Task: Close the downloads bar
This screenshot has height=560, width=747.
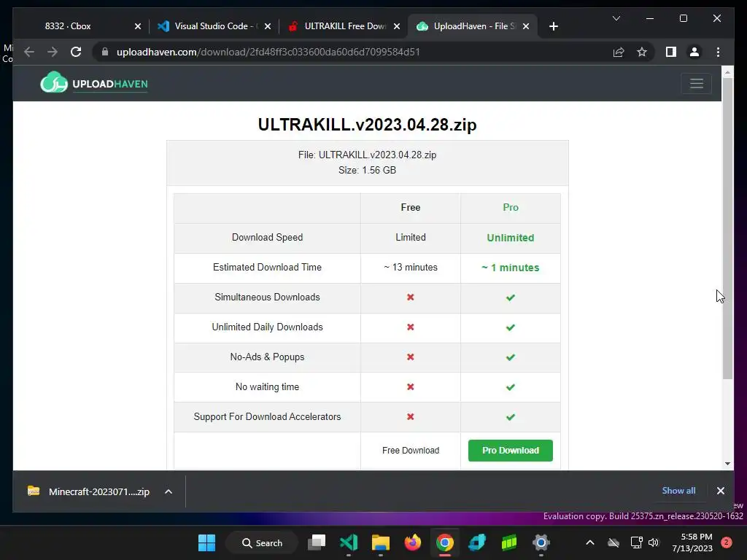Action: (x=720, y=491)
